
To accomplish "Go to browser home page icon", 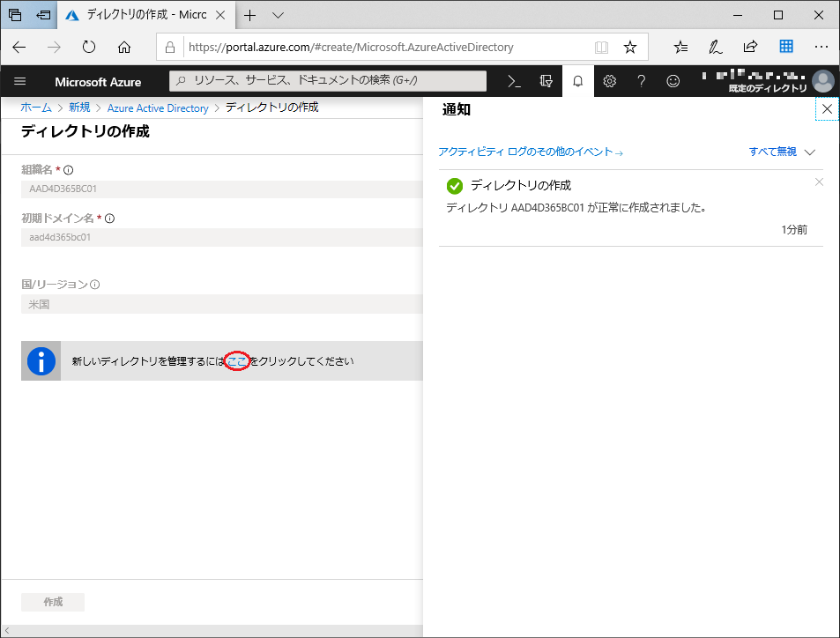I will point(124,47).
